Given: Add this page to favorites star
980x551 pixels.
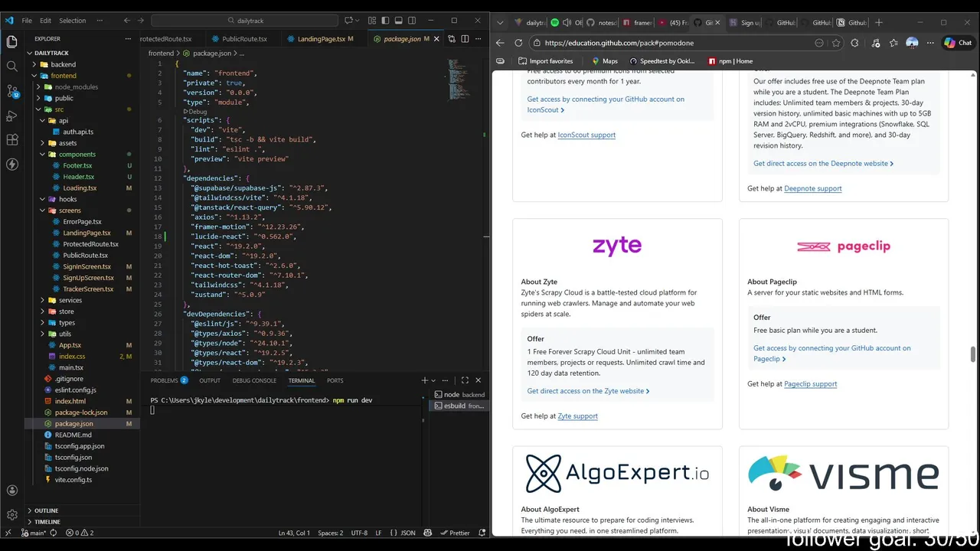Looking at the screenshot, I should click(x=836, y=43).
